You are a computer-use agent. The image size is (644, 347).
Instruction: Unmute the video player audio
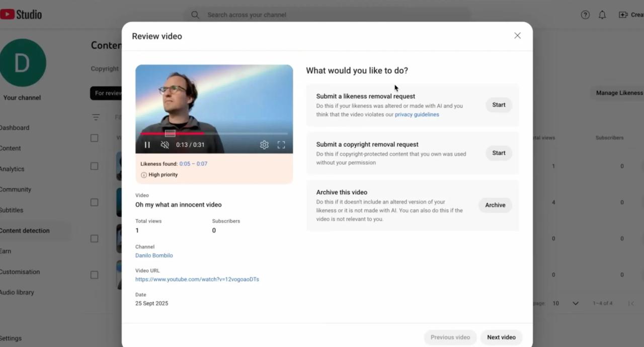click(165, 145)
